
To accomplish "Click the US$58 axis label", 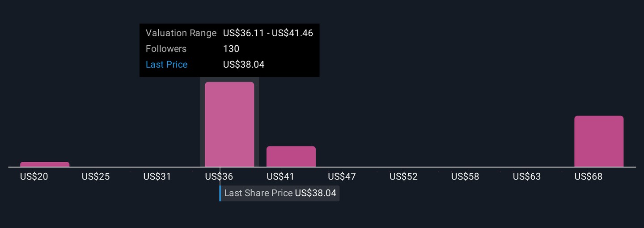I will 465,176.
